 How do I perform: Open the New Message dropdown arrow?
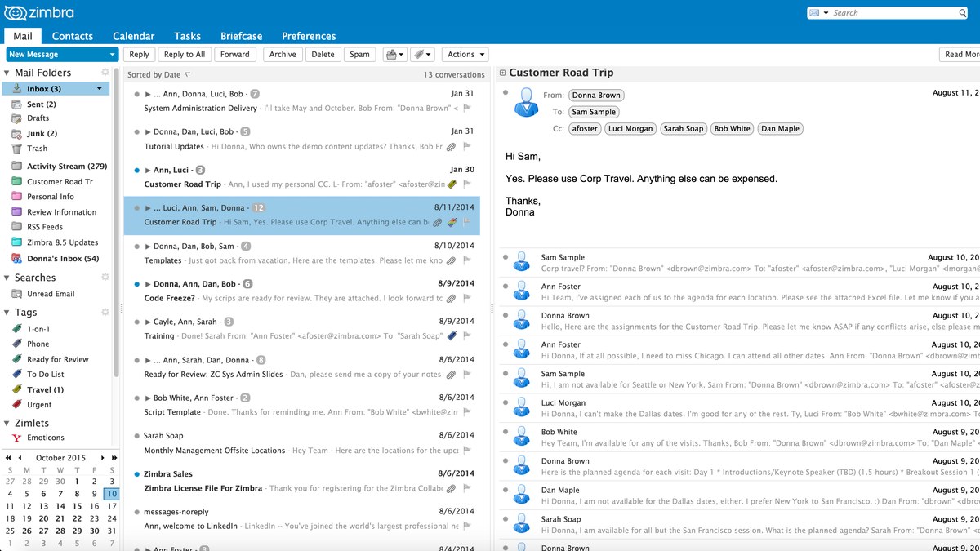pyautogui.click(x=113, y=55)
